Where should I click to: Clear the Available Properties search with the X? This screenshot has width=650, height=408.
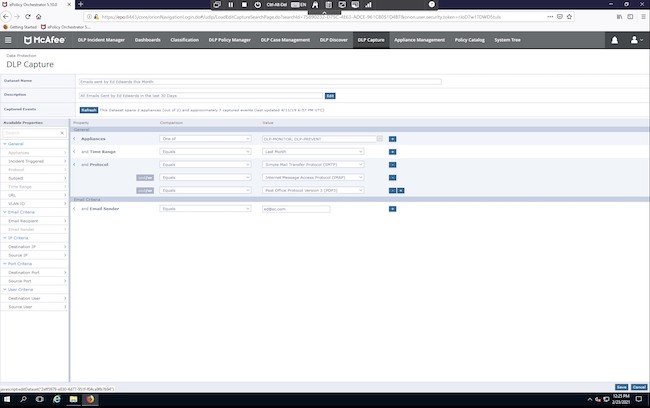coord(62,133)
